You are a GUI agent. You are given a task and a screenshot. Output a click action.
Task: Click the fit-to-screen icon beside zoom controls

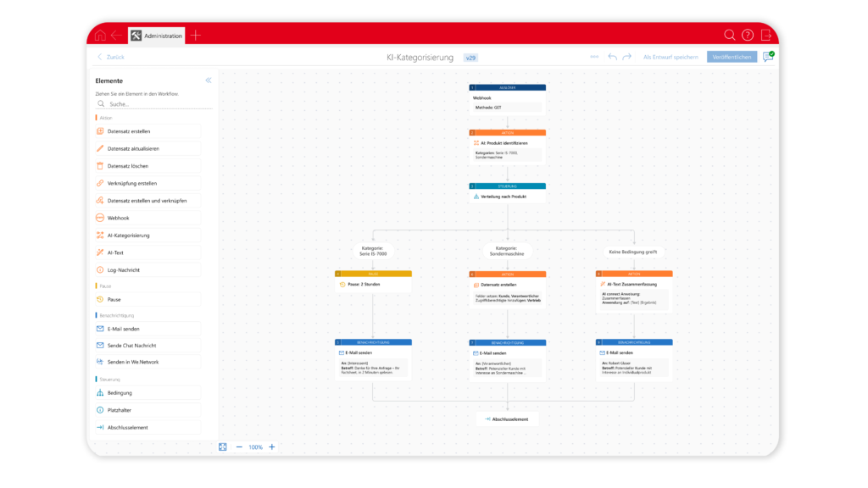click(x=223, y=446)
